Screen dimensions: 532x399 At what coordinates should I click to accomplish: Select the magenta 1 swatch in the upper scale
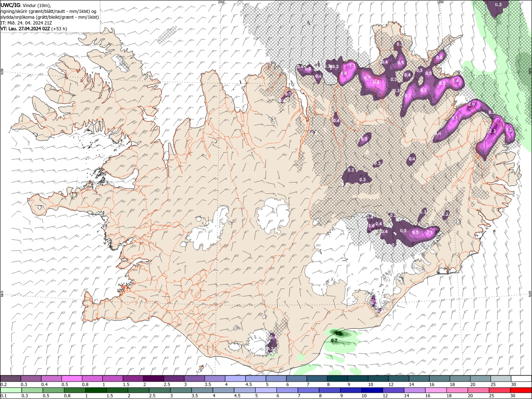(113, 379)
